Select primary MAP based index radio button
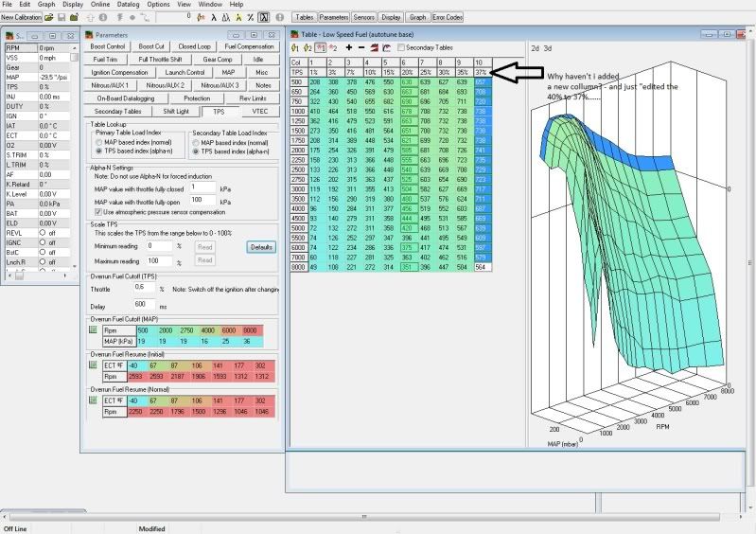 (x=98, y=141)
